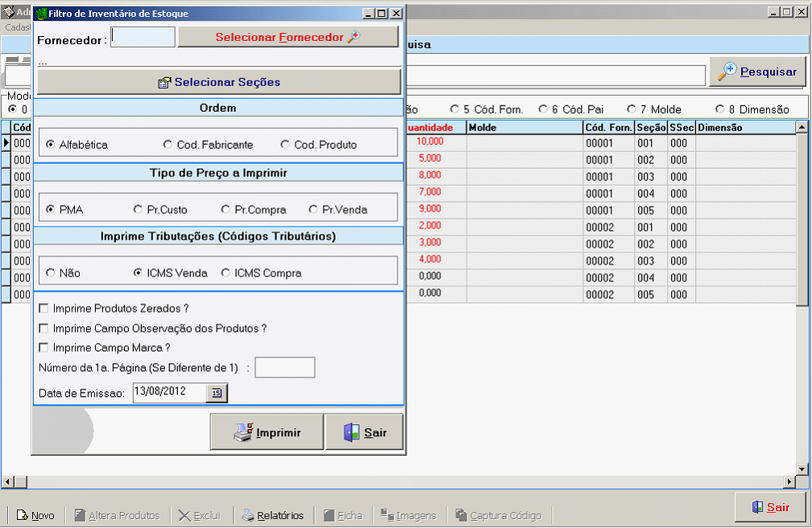Click the Número da 1a. Página field
812x528 pixels.
click(284, 368)
